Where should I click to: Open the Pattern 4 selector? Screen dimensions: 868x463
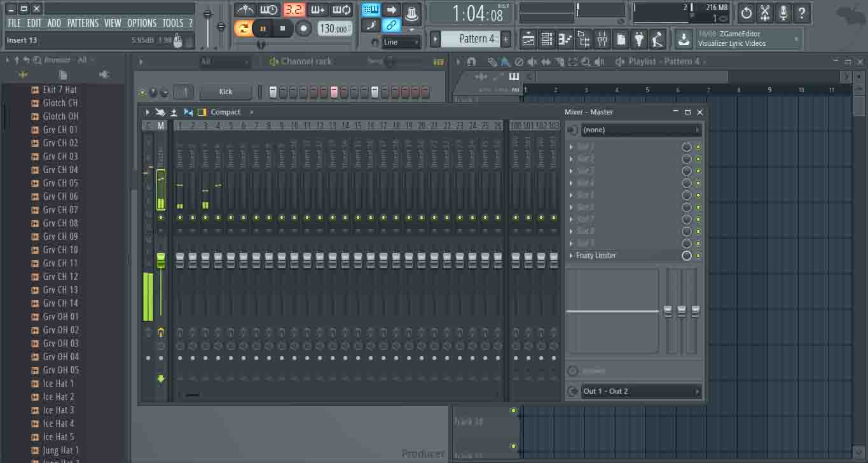[471, 39]
